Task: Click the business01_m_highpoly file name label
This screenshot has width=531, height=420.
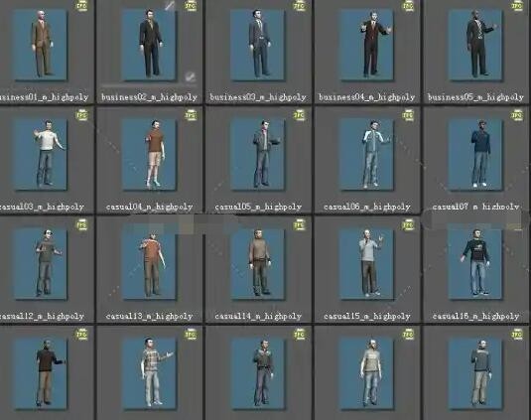Action: click(44, 97)
